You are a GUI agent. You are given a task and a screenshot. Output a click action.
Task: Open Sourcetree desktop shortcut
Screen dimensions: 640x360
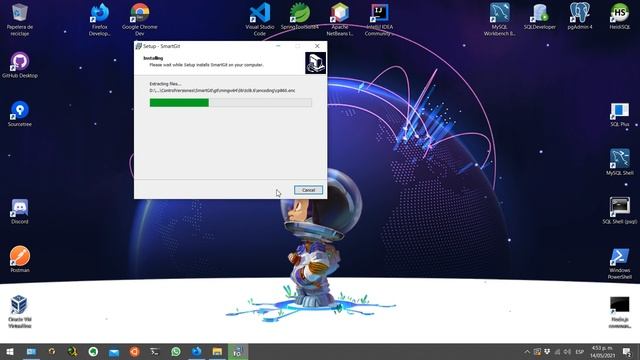click(20, 113)
